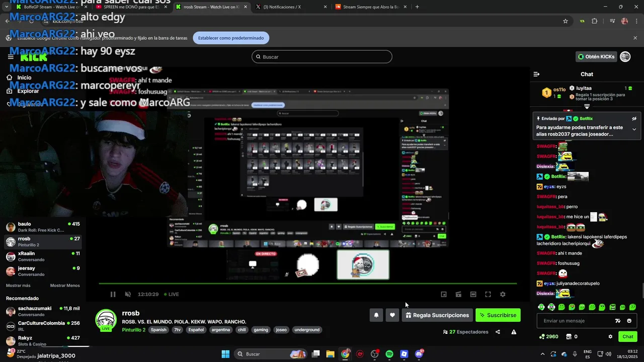
Task: Click the Spanish tag
Action: click(x=158, y=330)
